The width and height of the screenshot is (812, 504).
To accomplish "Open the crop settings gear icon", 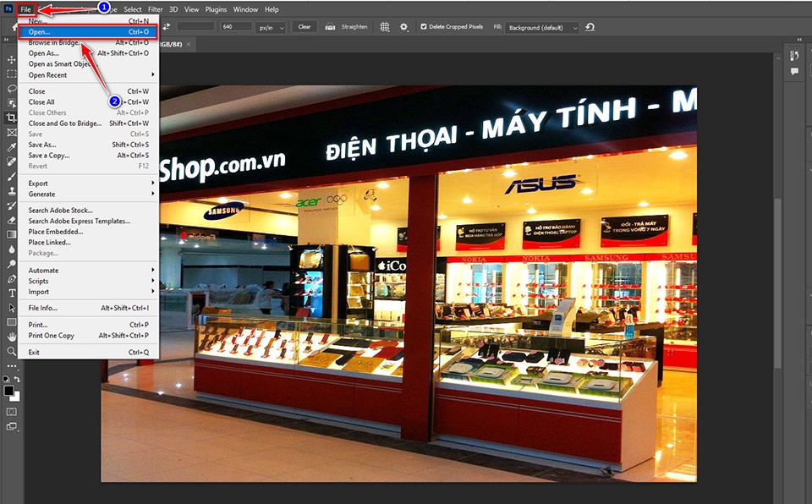I will (404, 27).
